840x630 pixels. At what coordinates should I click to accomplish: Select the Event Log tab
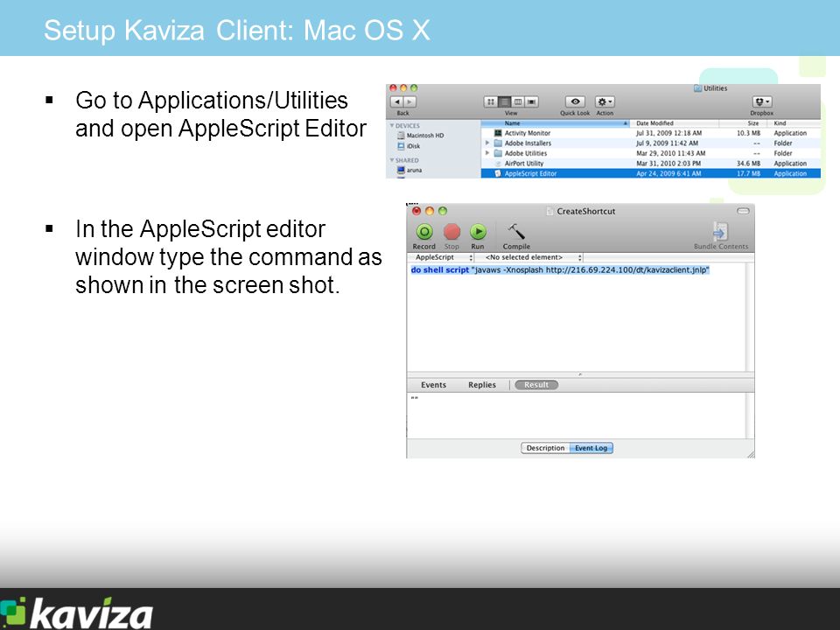[x=591, y=448]
